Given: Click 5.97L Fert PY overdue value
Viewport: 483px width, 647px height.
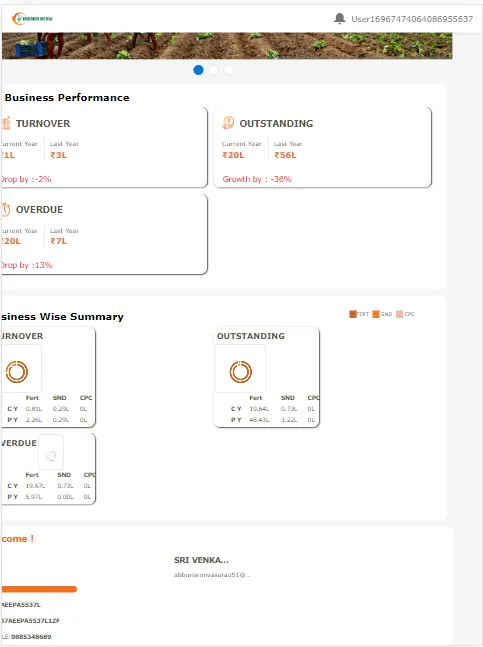Looking at the screenshot, I should pos(34,497).
